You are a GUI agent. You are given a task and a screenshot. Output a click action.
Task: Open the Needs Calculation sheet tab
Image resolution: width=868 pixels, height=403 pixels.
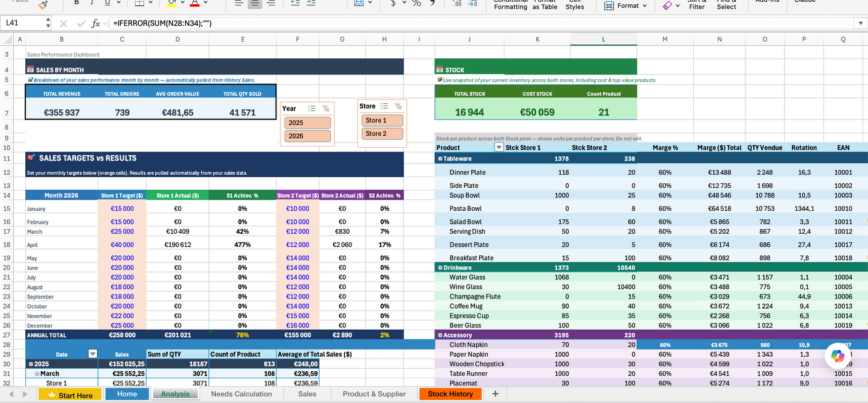(241, 394)
